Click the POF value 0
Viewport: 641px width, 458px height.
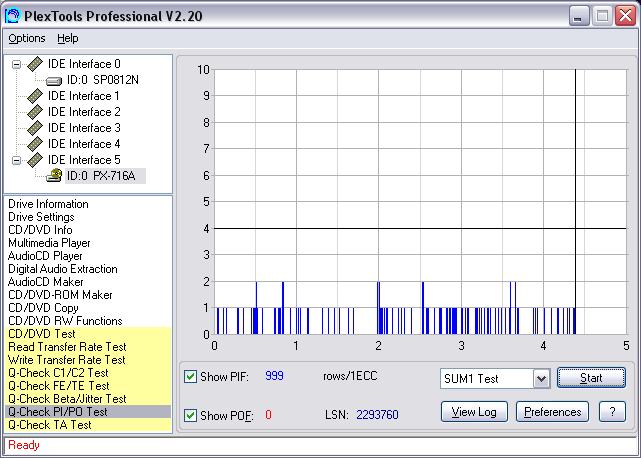tap(268, 415)
